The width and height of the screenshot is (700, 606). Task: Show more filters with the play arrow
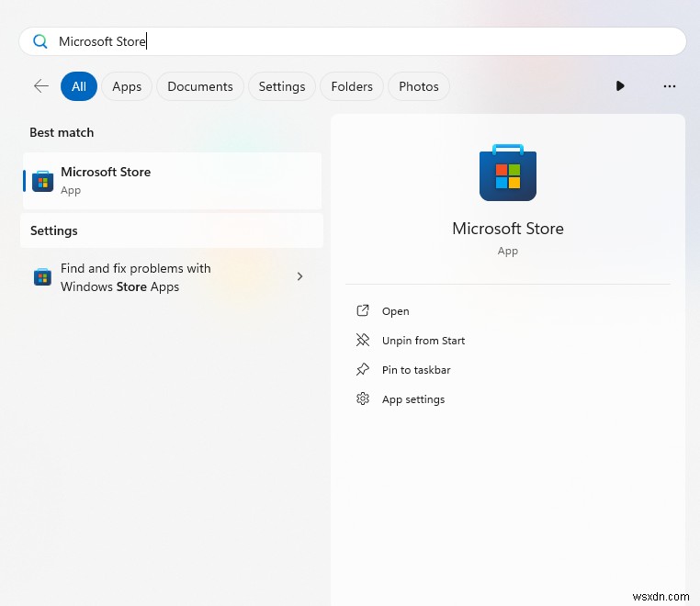pos(620,85)
